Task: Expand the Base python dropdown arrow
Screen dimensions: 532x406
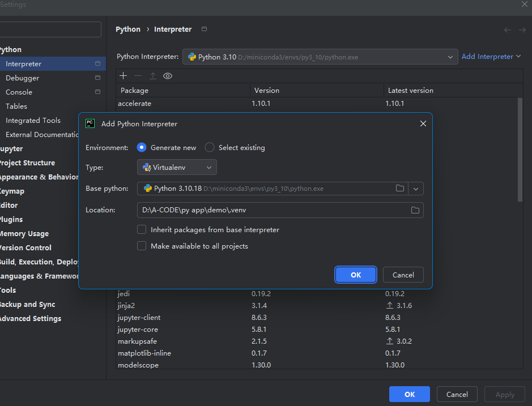Action: click(416, 189)
